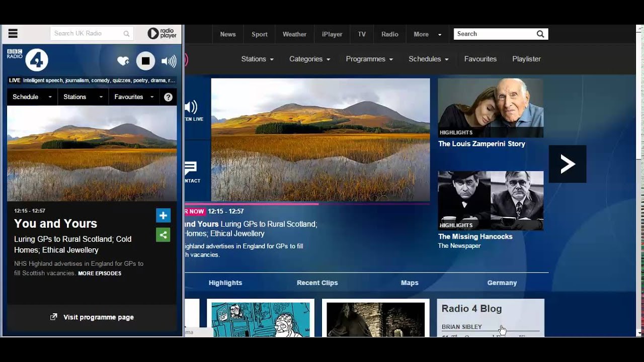Open The Missing Hancocks link
Image resolution: width=644 pixels, height=362 pixels.
click(475, 236)
